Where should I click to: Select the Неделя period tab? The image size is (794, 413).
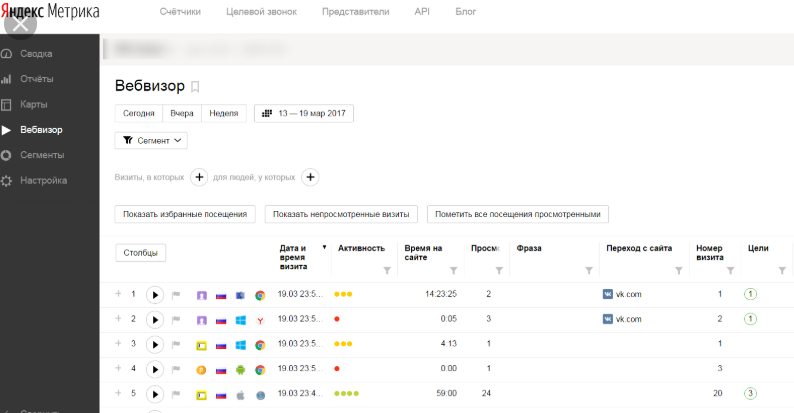pos(224,113)
